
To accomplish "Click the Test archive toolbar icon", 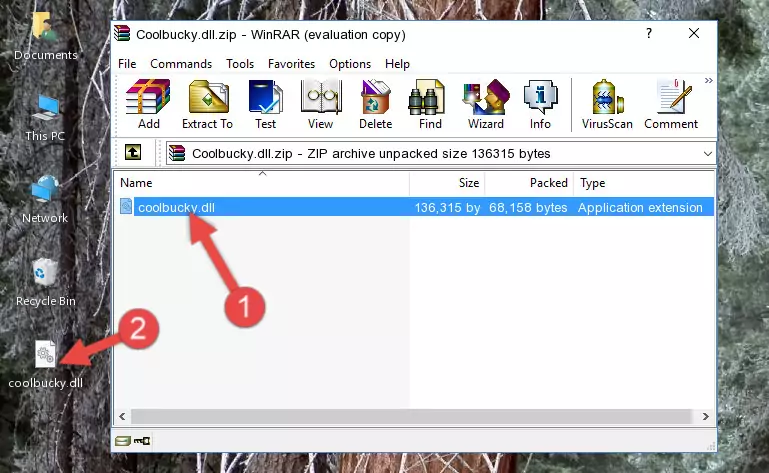I will (x=265, y=104).
